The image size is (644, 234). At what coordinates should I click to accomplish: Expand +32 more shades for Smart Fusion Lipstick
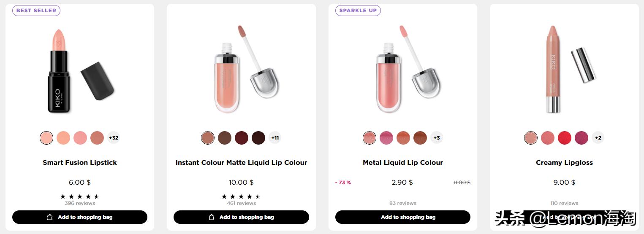(114, 138)
